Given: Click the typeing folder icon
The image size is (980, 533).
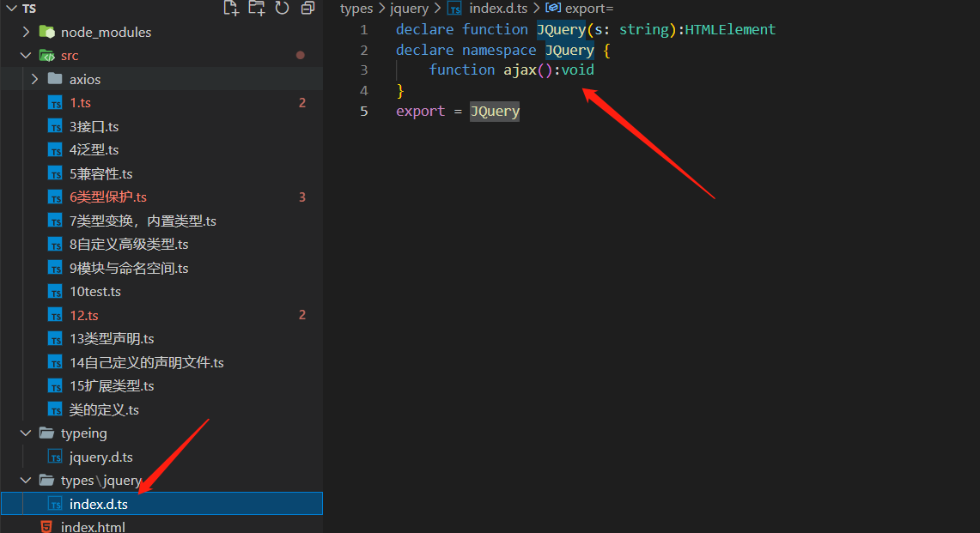Looking at the screenshot, I should [x=47, y=433].
